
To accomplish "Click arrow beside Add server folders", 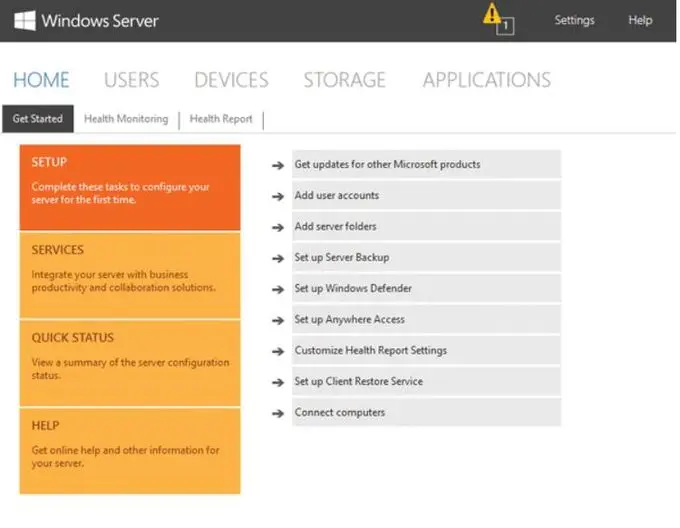I will (x=278, y=227).
